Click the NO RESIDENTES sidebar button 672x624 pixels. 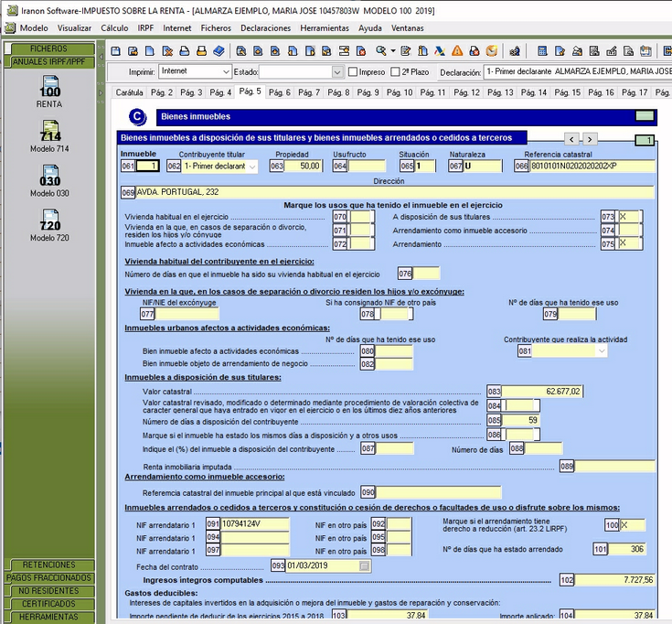(x=49, y=591)
